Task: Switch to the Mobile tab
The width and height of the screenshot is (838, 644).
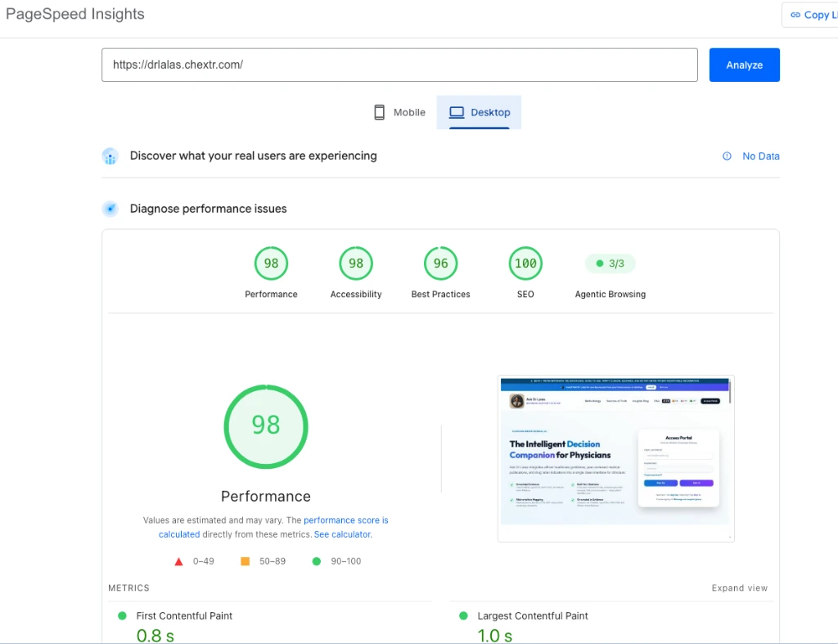Action: point(399,112)
